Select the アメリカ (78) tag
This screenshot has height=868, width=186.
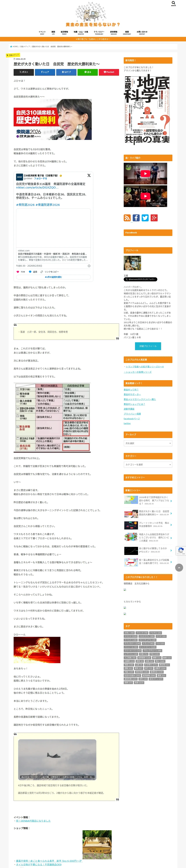click(x=142, y=633)
